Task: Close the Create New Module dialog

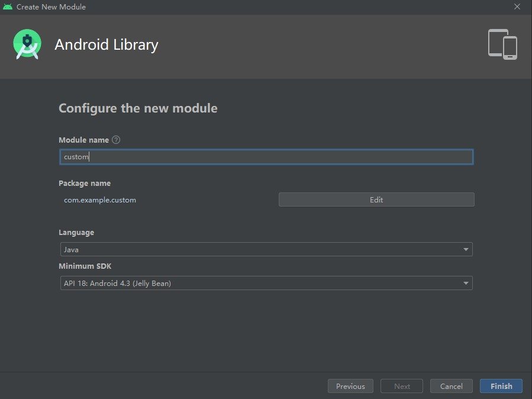Action: [517, 7]
